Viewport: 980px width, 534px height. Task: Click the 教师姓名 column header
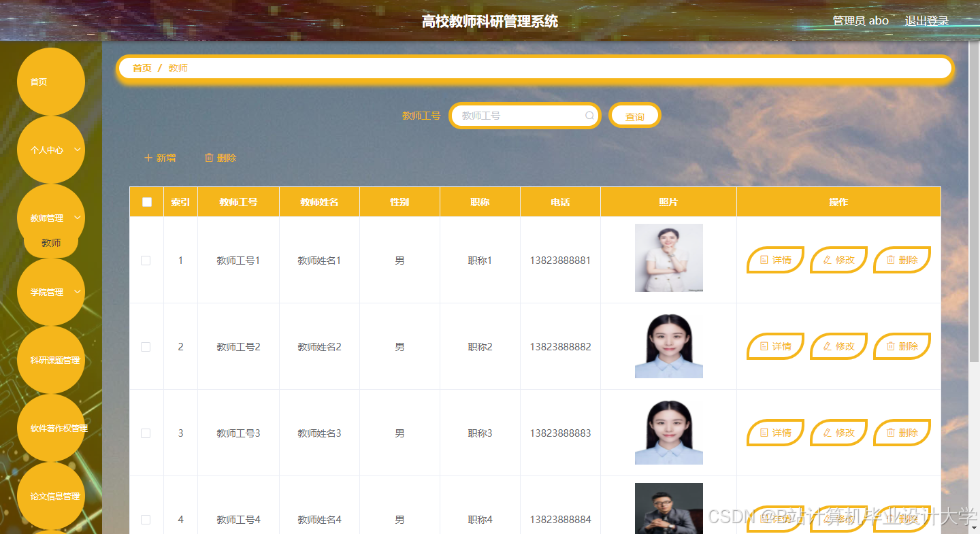pyautogui.click(x=319, y=202)
